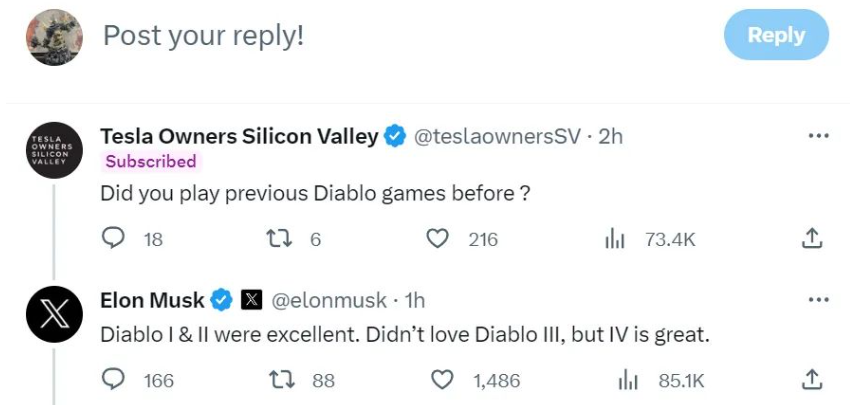
Task: Click the Subscribed label
Action: pos(151,162)
